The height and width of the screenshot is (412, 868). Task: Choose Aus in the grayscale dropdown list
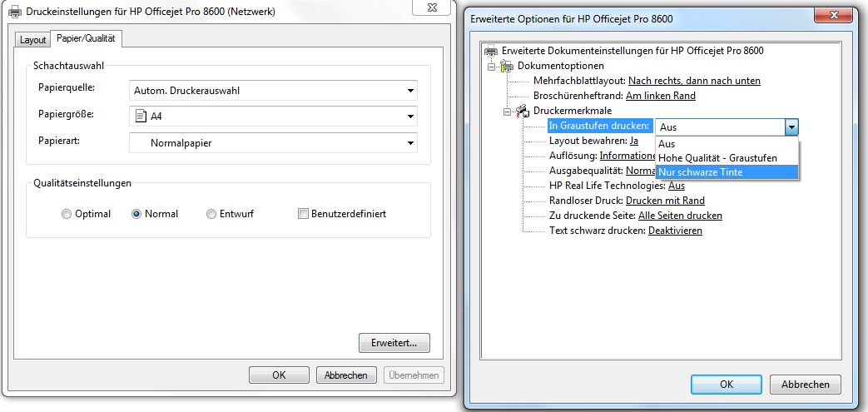click(727, 143)
